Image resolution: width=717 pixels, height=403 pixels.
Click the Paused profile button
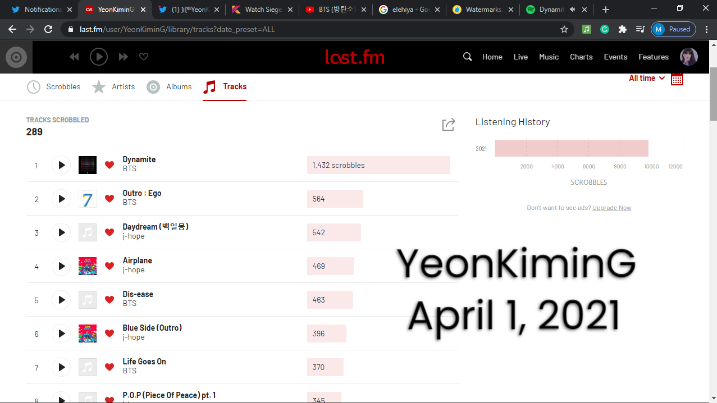[x=673, y=29]
